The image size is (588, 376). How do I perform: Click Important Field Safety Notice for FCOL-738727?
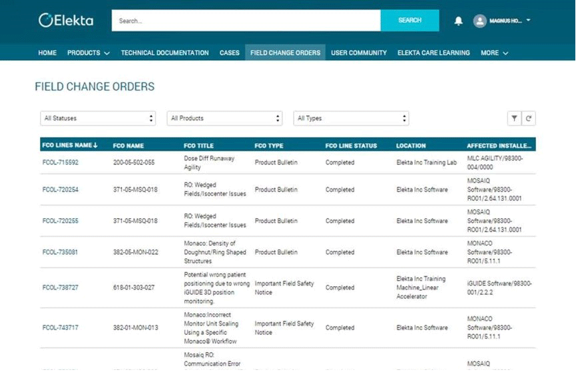pyautogui.click(x=284, y=288)
